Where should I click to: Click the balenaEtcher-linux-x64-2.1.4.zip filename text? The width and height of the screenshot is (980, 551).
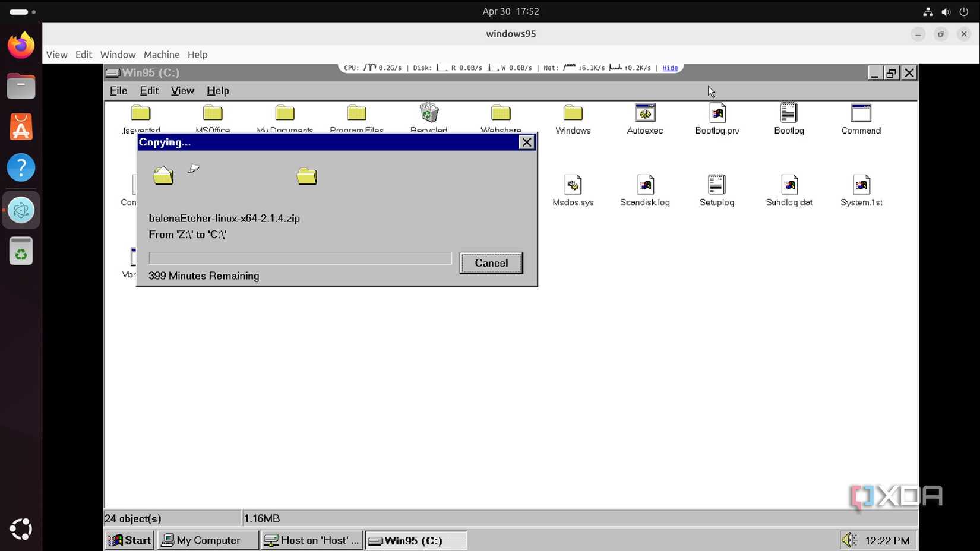[224, 218]
